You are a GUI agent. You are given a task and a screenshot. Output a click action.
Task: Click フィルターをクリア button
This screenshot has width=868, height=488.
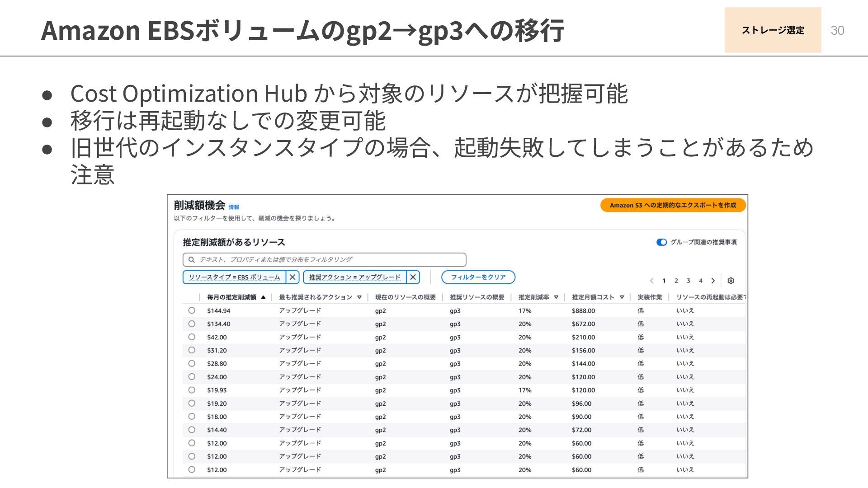tap(478, 277)
